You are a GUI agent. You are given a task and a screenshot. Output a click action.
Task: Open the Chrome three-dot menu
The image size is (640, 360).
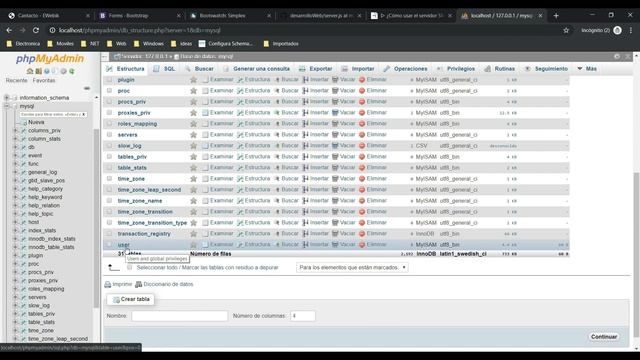(x=631, y=30)
